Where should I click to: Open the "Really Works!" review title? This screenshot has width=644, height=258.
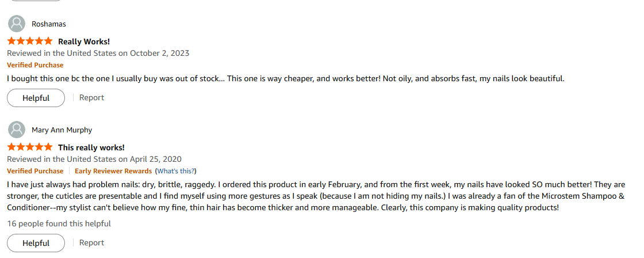[84, 41]
